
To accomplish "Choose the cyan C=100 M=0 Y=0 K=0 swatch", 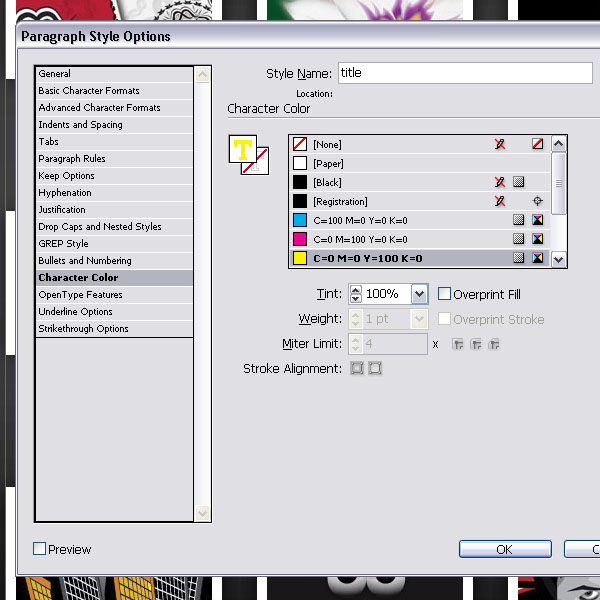I will pos(420,220).
